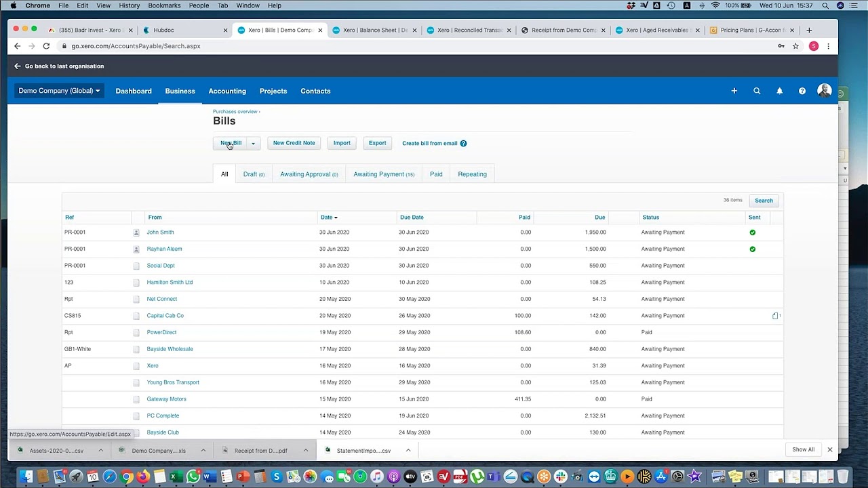
Task: Open the Wi-Fi status icon in the menu bar
Action: coord(715,5)
